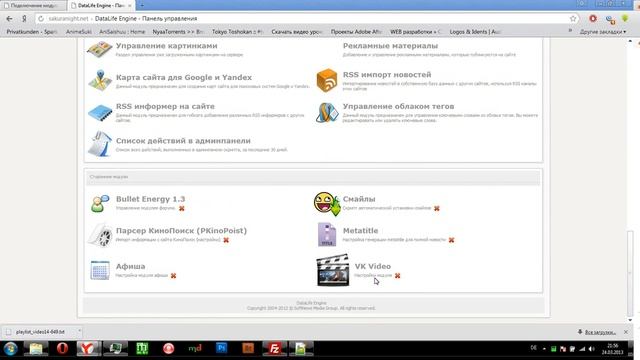Viewport: 640px width, 360px height.
Task: Open the downloaded file options arrow
Action: [79, 331]
